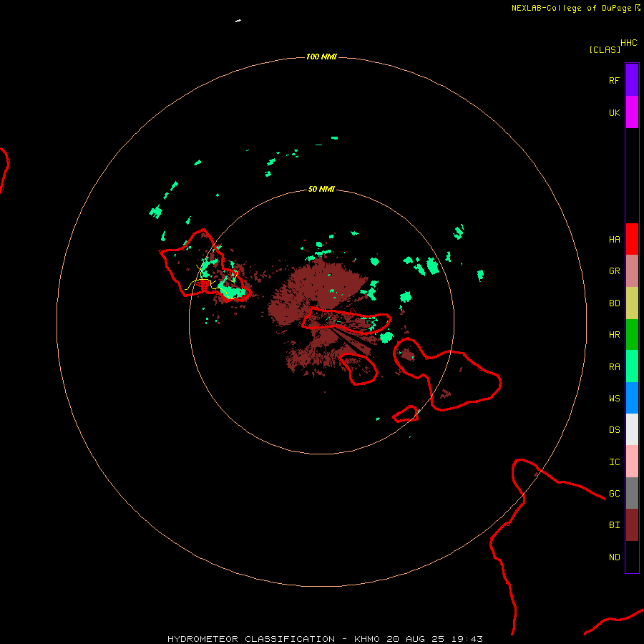Click the [CLAS] legend heading

(605, 49)
